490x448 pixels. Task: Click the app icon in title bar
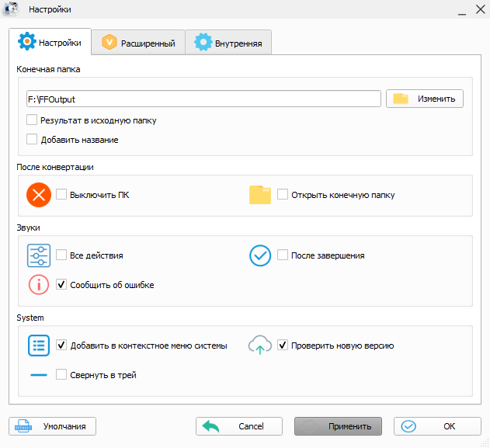click(x=11, y=9)
